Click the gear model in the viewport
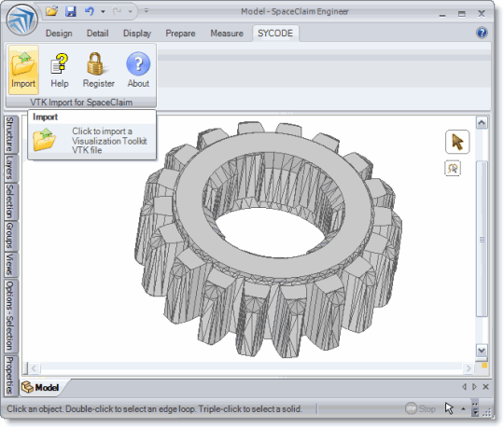Screen dimensions: 504x428 (x=268, y=240)
